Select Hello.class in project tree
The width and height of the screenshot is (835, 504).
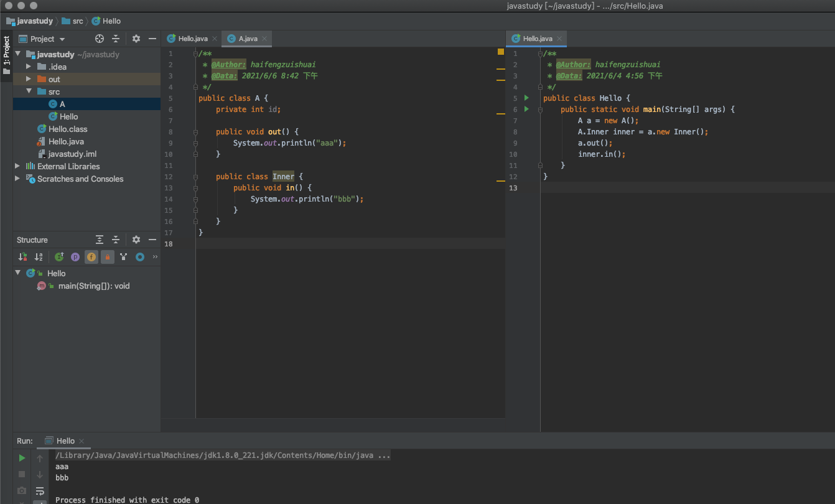pyautogui.click(x=68, y=129)
